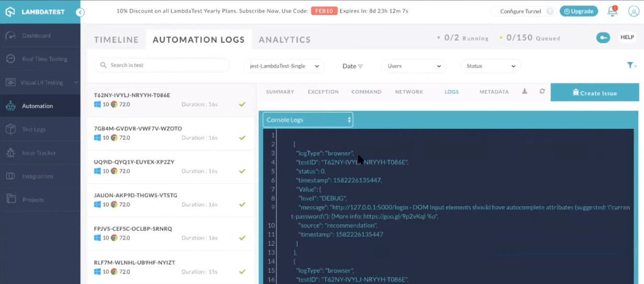Click the Upgrade button

578,10
